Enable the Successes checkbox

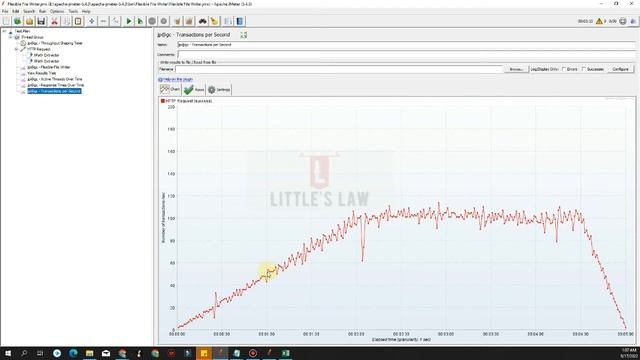[584, 69]
